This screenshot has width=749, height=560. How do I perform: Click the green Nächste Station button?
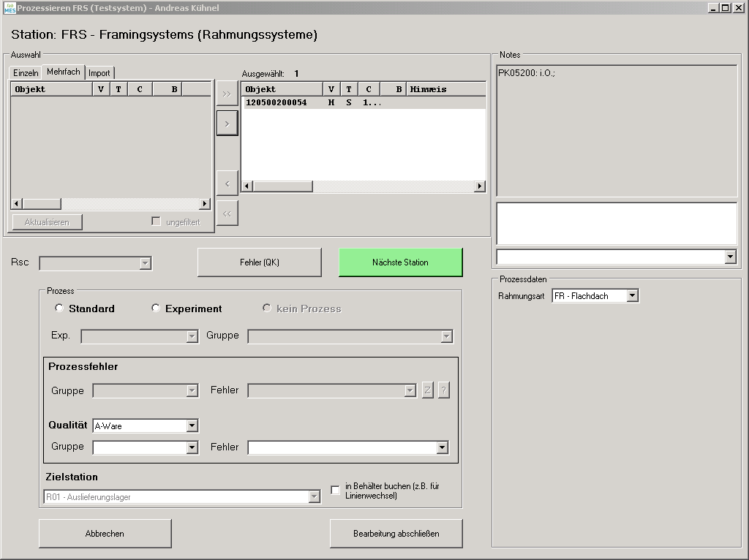[400, 262]
